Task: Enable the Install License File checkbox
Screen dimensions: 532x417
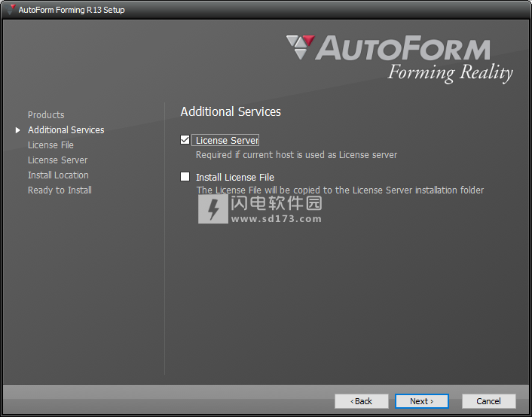Action: [185, 177]
